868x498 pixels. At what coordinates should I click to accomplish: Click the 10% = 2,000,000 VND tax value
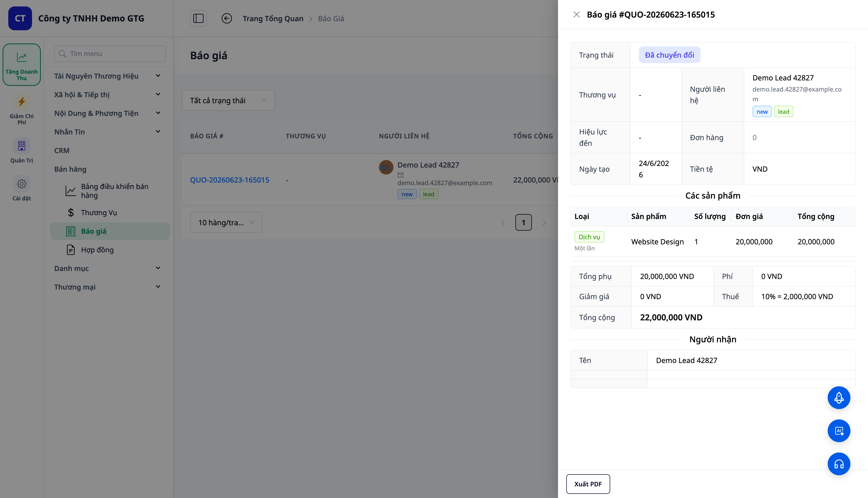pyautogui.click(x=797, y=297)
